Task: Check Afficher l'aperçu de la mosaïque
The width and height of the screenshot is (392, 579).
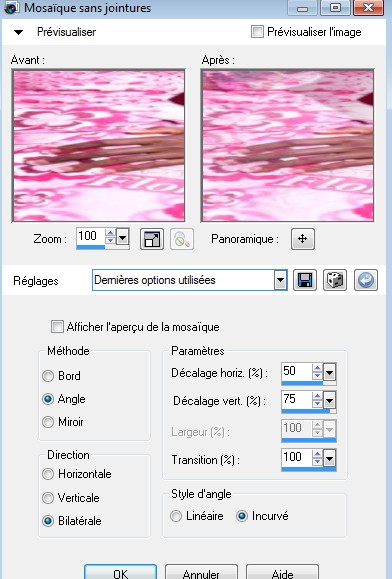Action: pos(57,326)
